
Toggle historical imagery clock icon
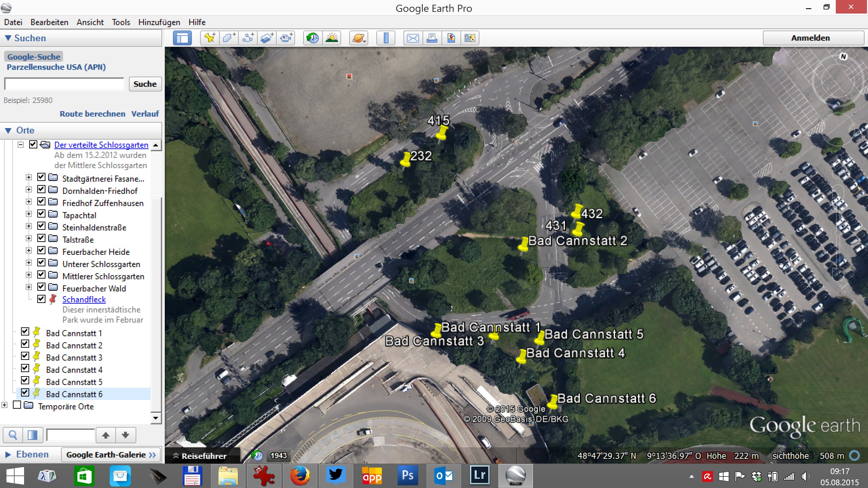pyautogui.click(x=312, y=38)
